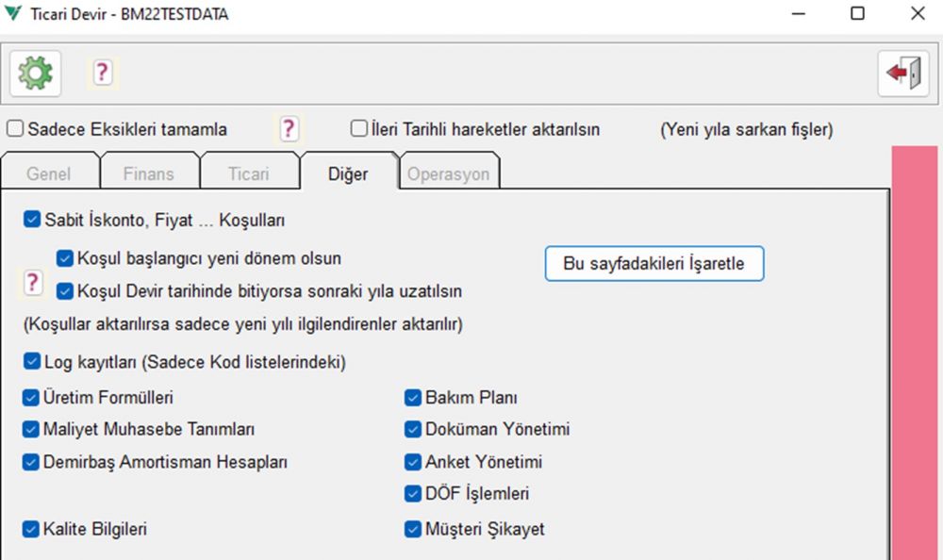Select the Operasyon tab
943x560 pixels.
tap(448, 174)
